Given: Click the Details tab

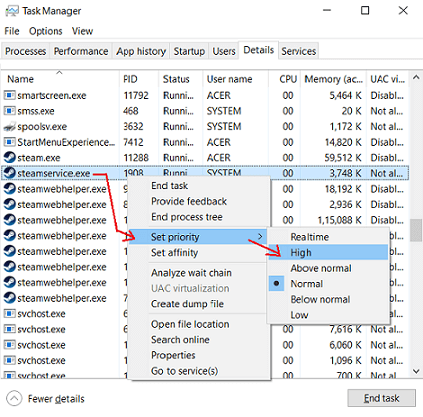Looking at the screenshot, I should (x=259, y=50).
